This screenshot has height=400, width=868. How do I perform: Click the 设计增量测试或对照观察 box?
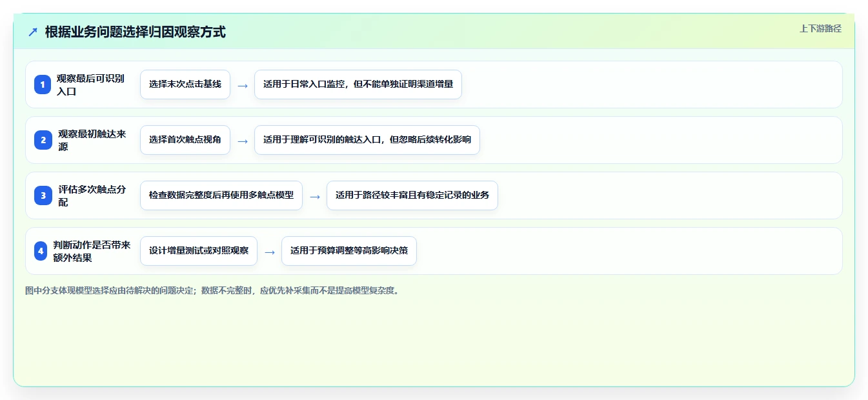199,251
